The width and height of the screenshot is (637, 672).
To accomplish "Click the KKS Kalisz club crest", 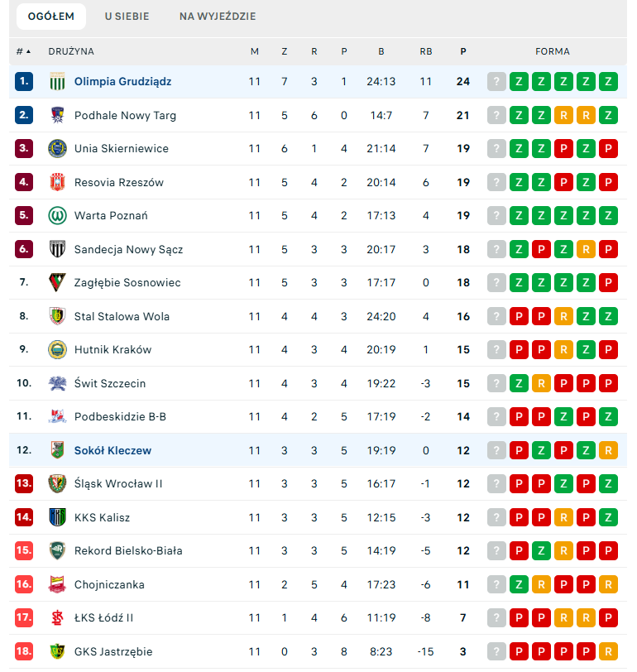I will coord(57,517).
